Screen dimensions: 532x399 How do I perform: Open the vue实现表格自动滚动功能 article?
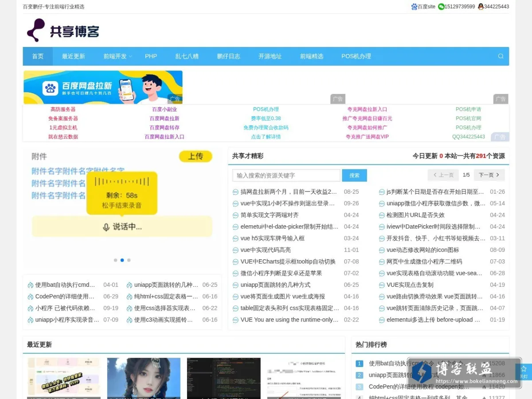coord(434,273)
